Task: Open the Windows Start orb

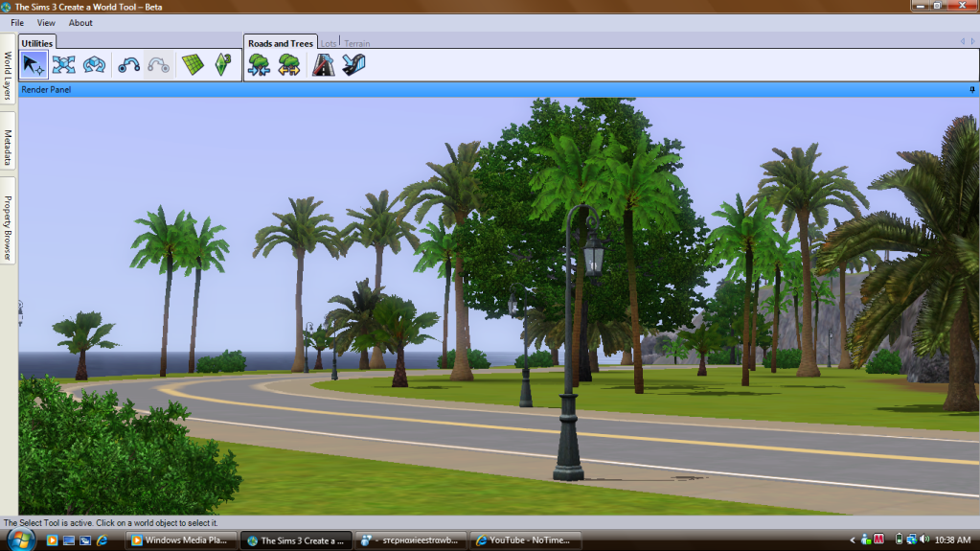Action: pos(21,540)
